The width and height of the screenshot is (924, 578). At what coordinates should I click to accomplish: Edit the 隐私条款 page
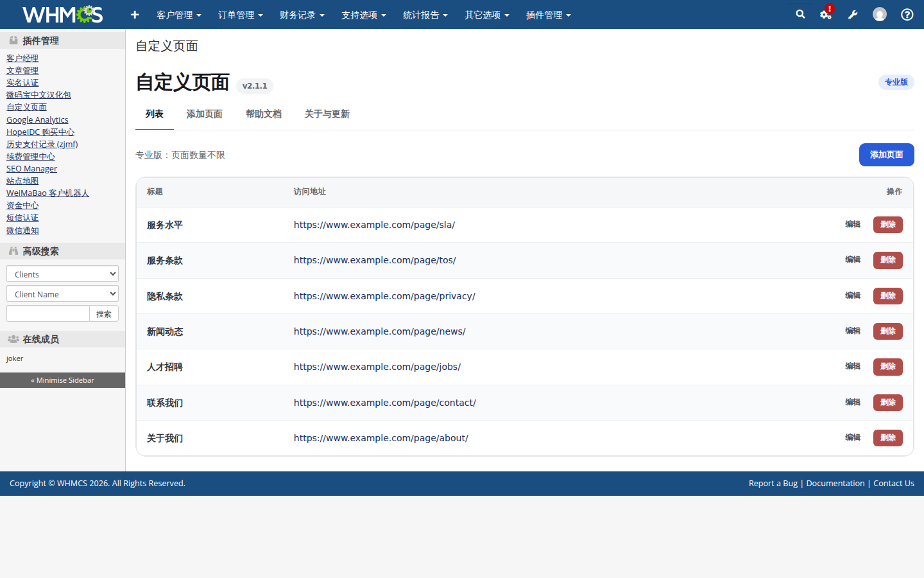click(853, 296)
